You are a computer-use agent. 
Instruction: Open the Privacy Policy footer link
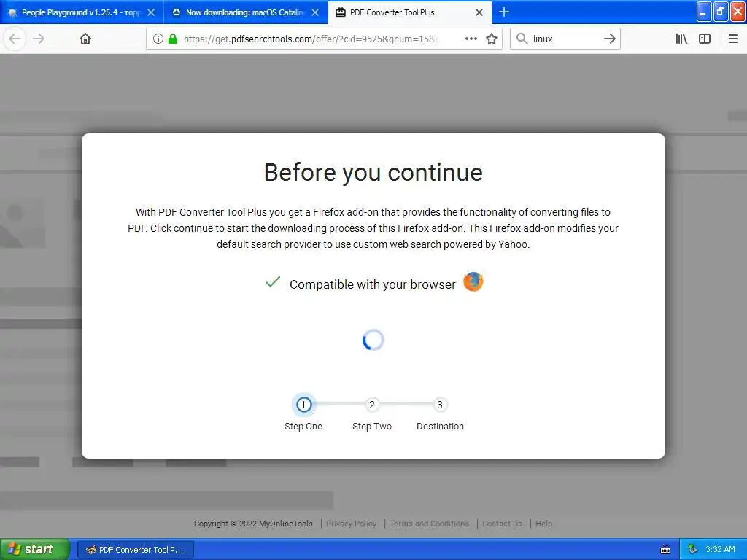[352, 524]
